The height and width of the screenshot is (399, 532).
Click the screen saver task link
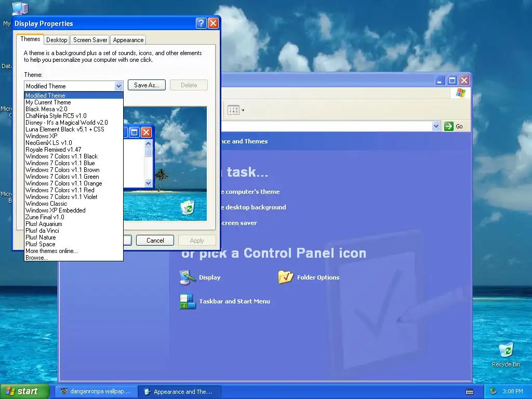point(239,223)
